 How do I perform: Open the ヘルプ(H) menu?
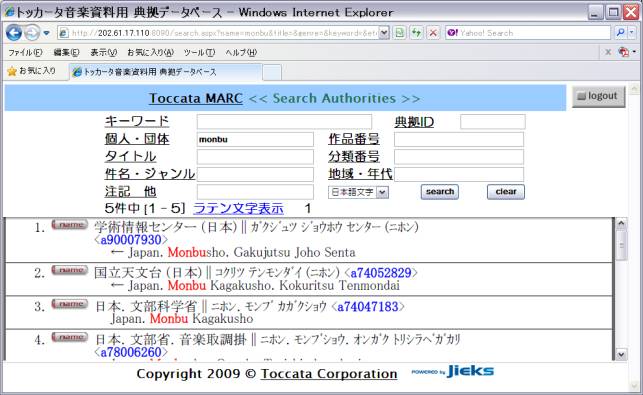(241, 53)
